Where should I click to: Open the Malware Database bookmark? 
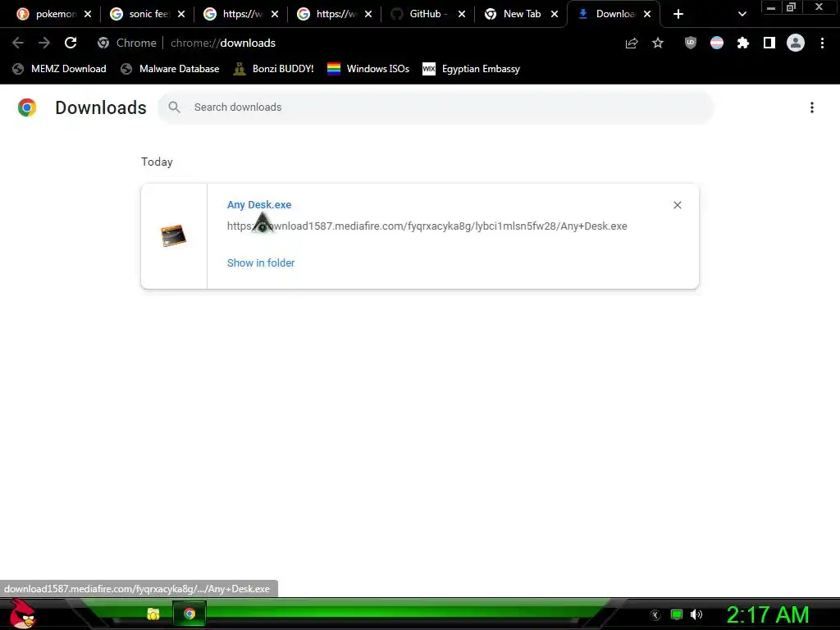tap(171, 69)
